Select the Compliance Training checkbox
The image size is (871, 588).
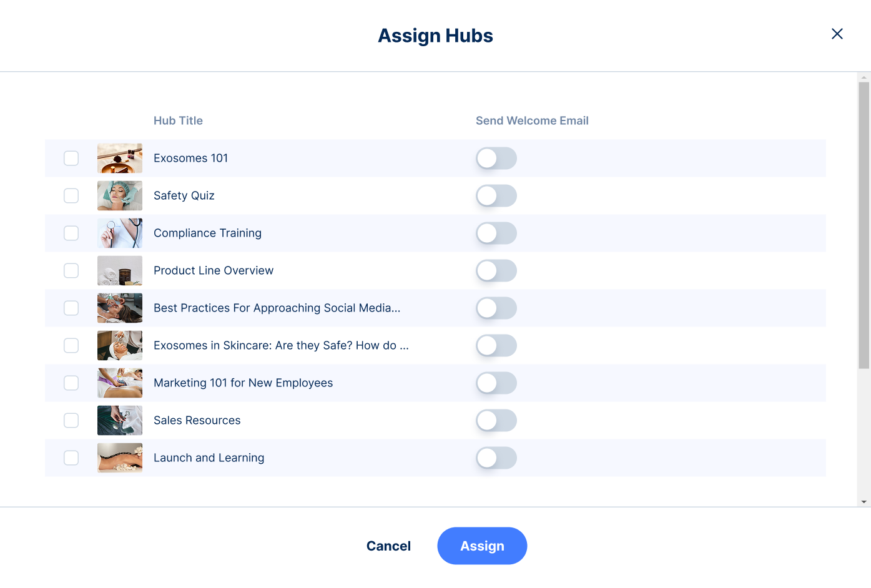71,233
